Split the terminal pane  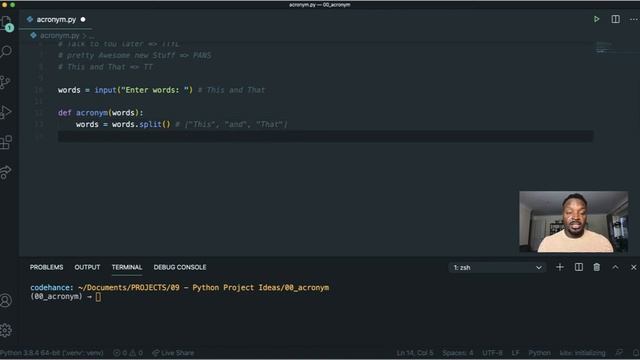578,267
